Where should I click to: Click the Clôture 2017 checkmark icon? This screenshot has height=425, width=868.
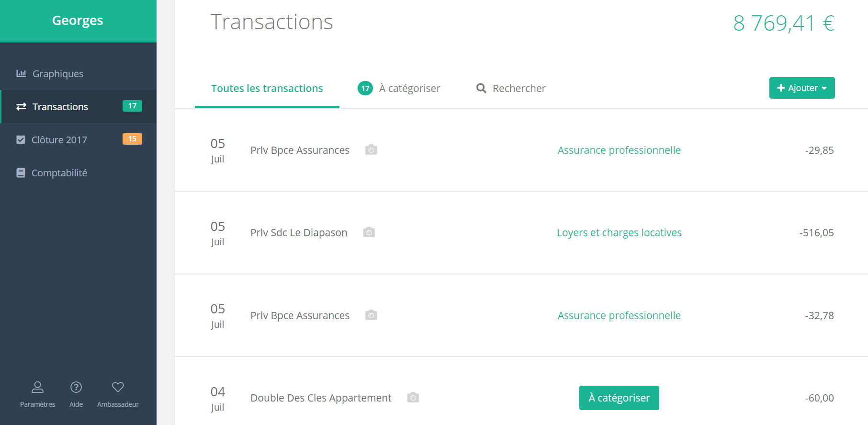21,139
